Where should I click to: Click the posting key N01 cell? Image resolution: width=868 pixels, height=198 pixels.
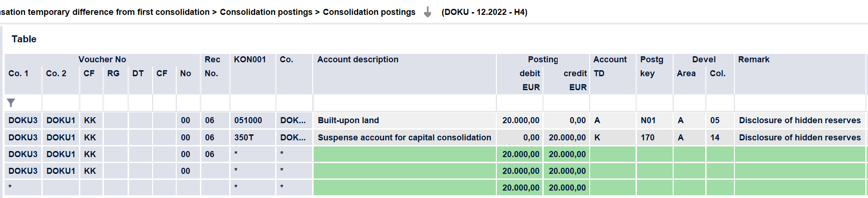tap(655, 120)
